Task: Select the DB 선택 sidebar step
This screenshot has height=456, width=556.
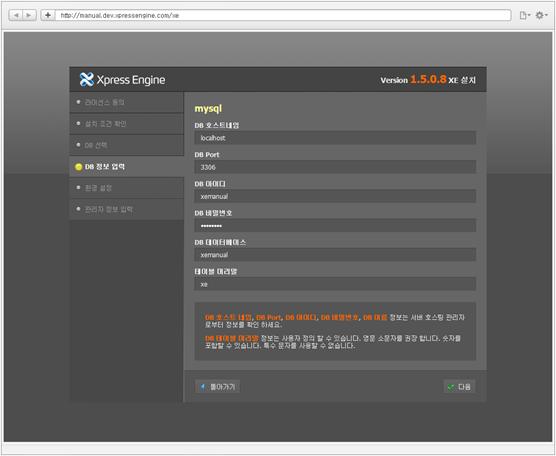Action: (127, 145)
